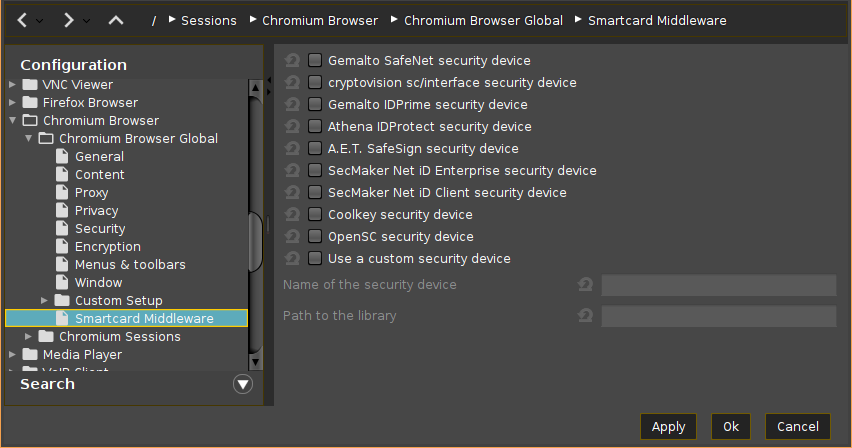Screen dimensions: 852x448
Task: Reset icon beside security device name field
Action: (586, 285)
